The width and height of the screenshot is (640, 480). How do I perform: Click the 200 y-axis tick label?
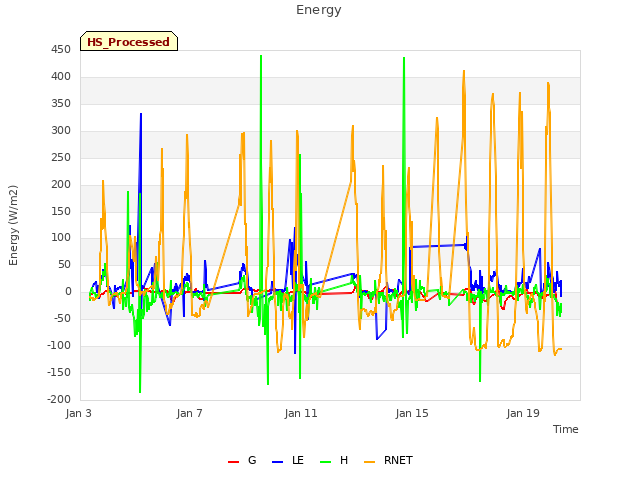coord(61,184)
